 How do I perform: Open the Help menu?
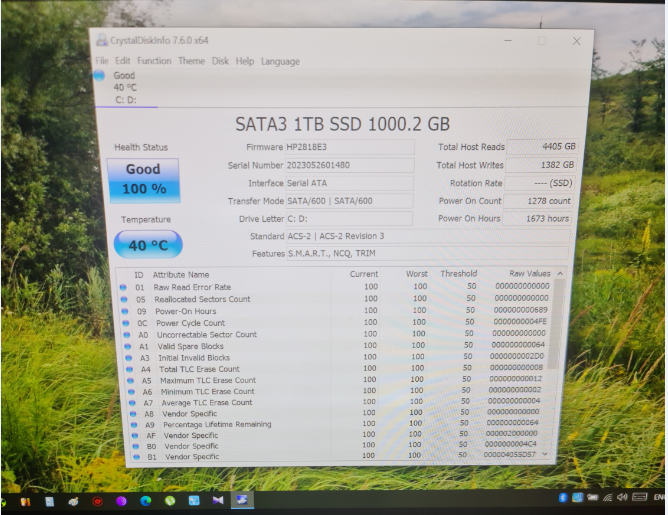(x=245, y=61)
